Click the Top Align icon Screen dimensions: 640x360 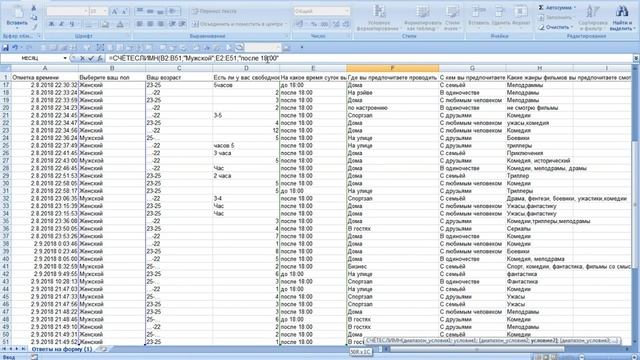(140, 11)
